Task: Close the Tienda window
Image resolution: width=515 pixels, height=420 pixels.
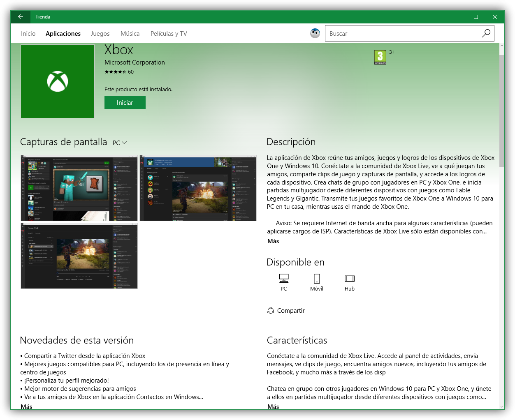Action: point(495,17)
